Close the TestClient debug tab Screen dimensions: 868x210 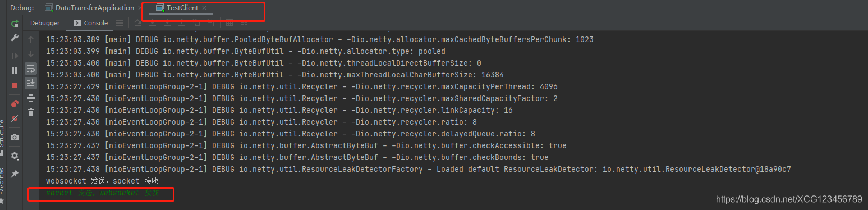204,8
